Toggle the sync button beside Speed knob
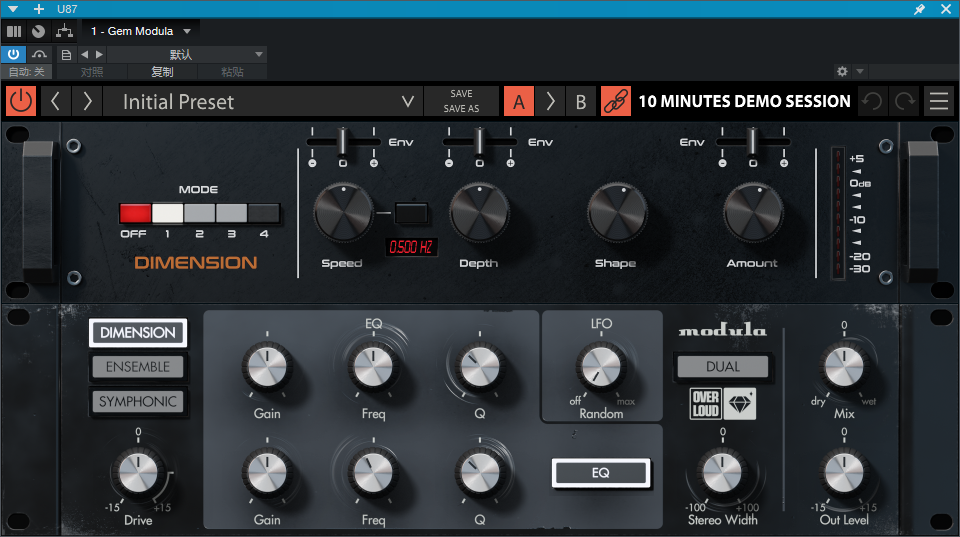 click(411, 213)
